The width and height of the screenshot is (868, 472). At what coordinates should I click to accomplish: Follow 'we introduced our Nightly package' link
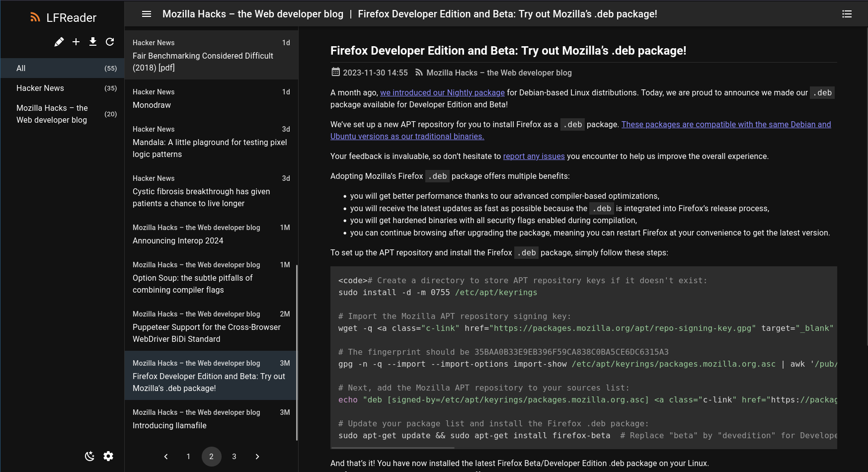(442, 92)
